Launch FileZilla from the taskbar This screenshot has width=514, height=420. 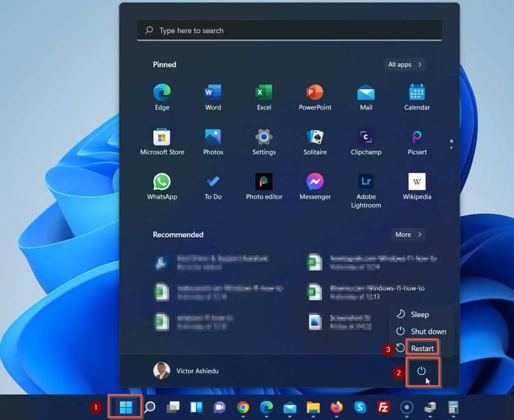(x=384, y=406)
